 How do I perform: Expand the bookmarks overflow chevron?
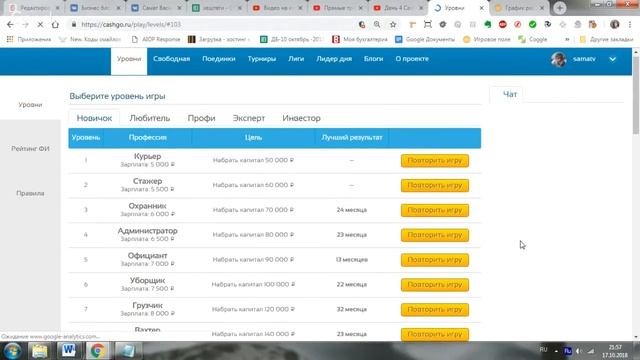click(x=567, y=39)
